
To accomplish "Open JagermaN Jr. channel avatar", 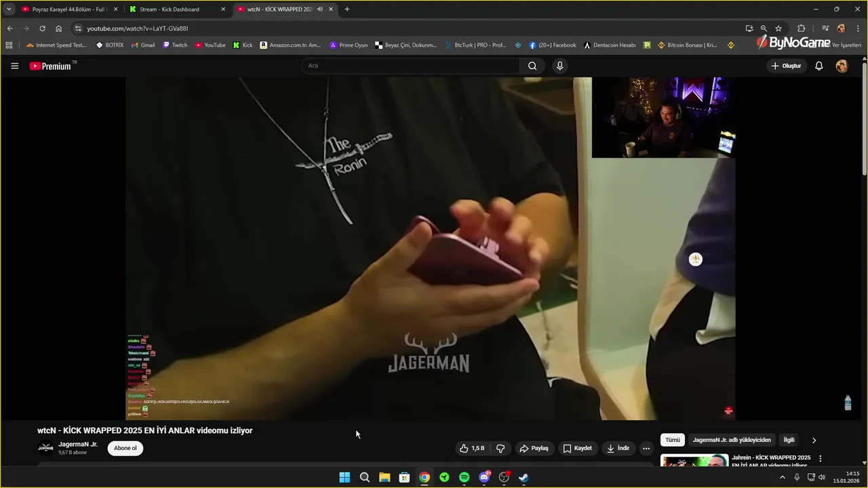I will point(45,448).
